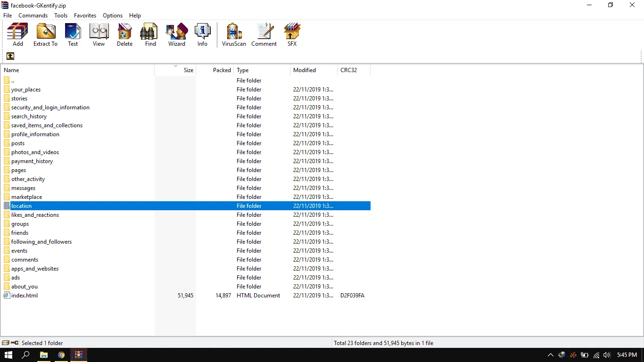Click the folder icon beside your_places
644x362 pixels.
click(7, 90)
